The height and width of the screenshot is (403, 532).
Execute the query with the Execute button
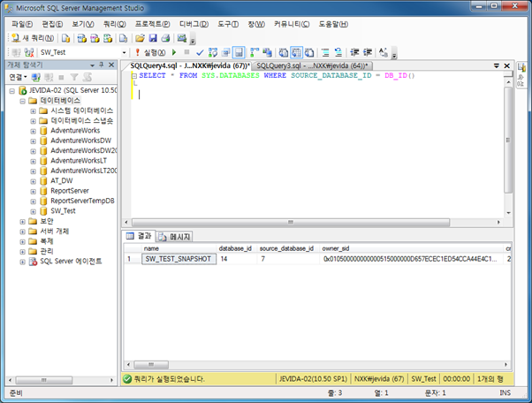pyautogui.click(x=150, y=52)
